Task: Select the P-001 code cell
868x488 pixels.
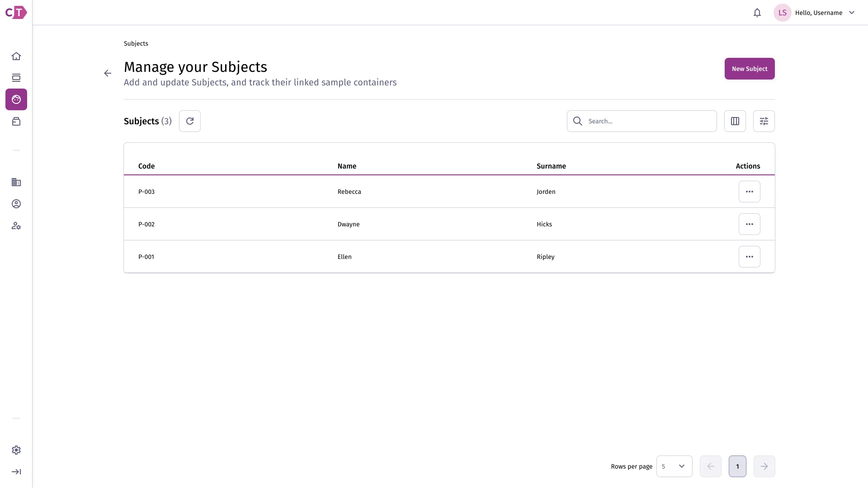Action: pyautogui.click(x=146, y=257)
